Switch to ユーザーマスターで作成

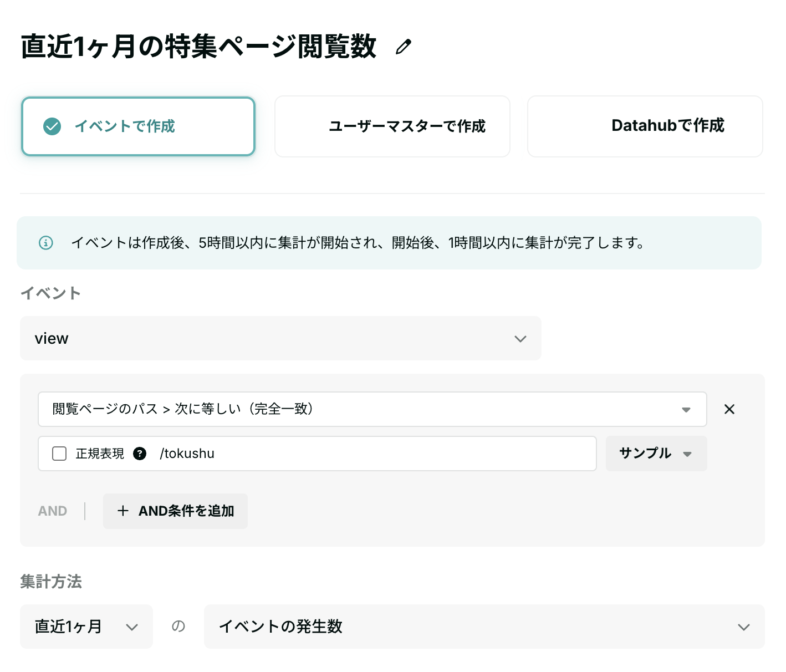tap(392, 126)
